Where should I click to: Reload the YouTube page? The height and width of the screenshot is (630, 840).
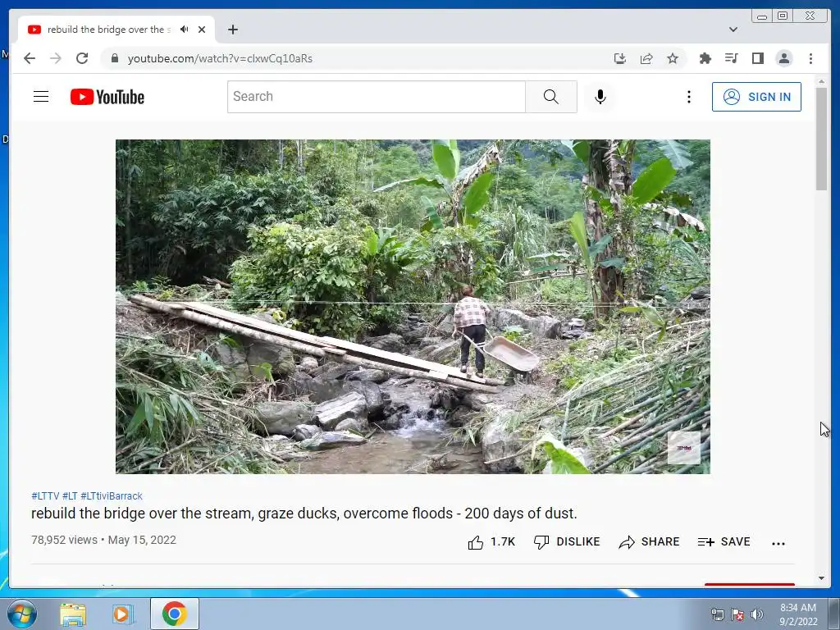point(82,58)
